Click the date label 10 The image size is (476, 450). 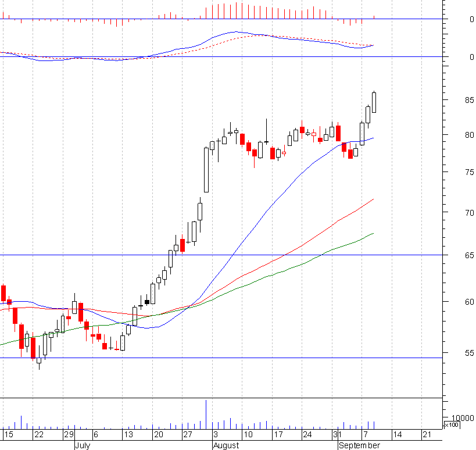[x=248, y=434]
